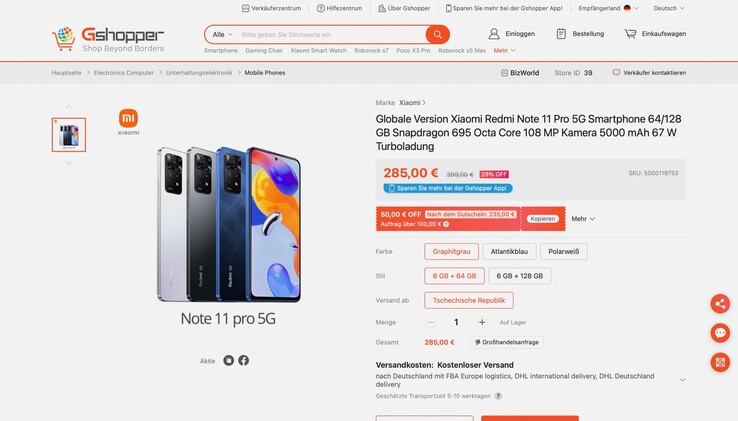Click the orange share floating button
This screenshot has height=421, width=738.
coord(720,304)
